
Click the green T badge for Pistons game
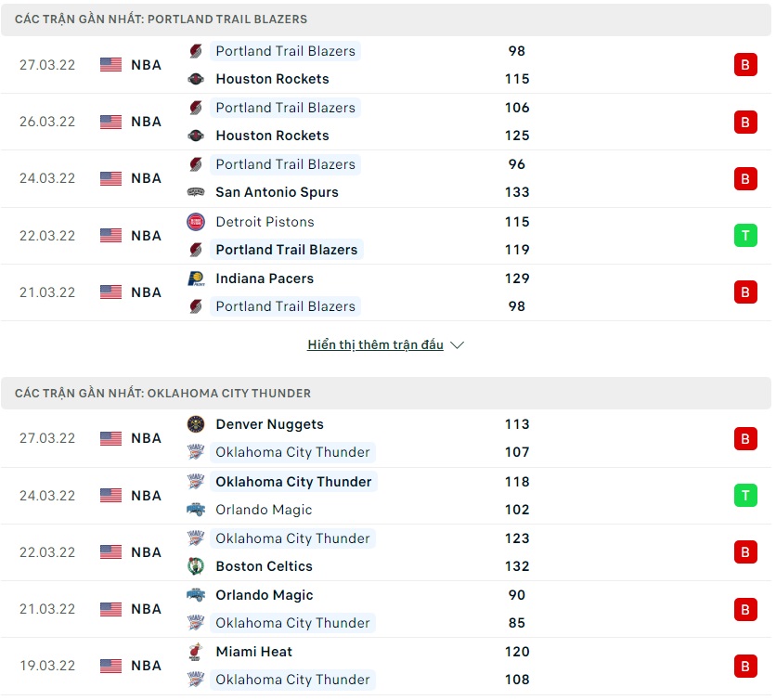coord(745,235)
